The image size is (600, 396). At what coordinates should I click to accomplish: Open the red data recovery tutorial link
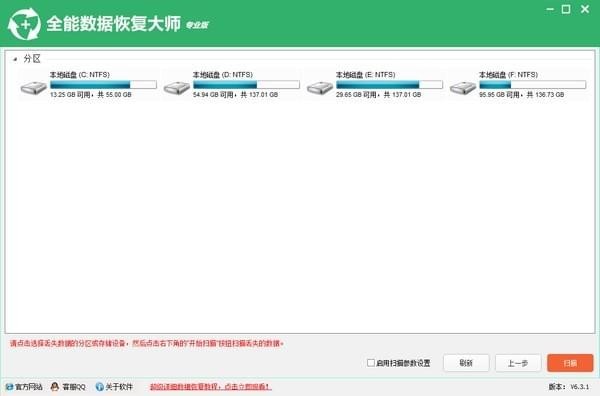pos(210,387)
